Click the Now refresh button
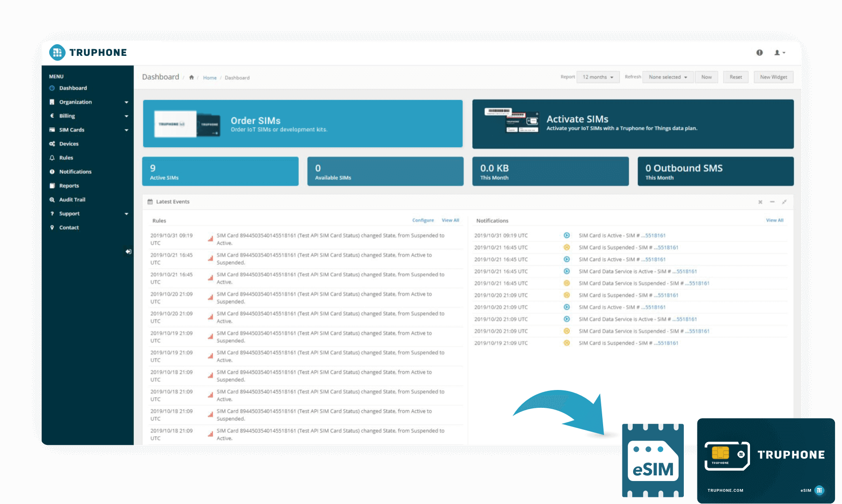 click(706, 77)
